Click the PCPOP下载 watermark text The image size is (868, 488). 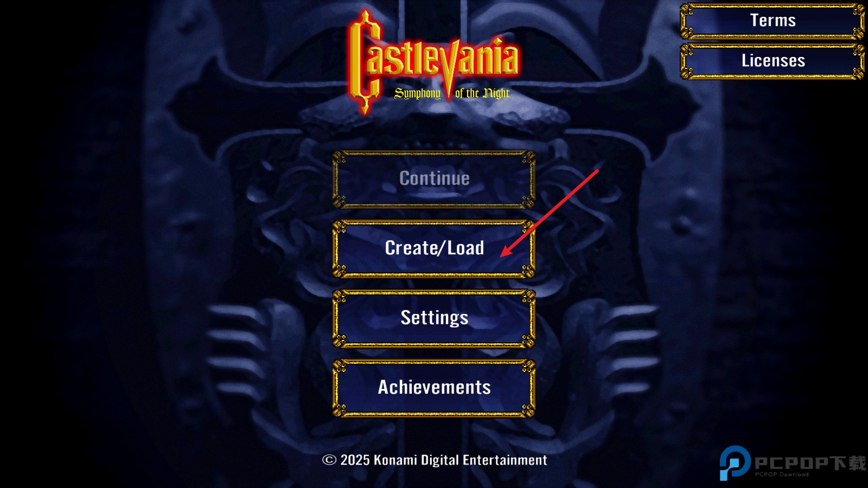click(x=810, y=463)
